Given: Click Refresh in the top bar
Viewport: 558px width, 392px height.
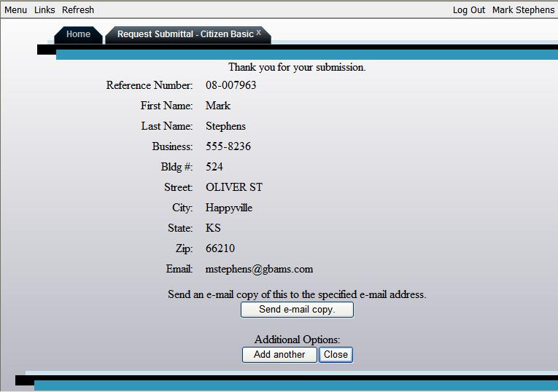Looking at the screenshot, I should pyautogui.click(x=78, y=10).
